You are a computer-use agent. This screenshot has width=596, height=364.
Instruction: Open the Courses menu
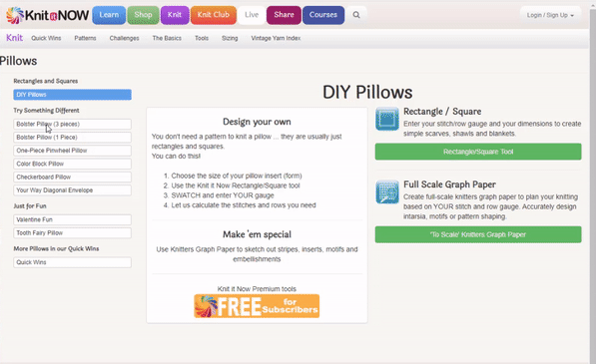point(323,15)
